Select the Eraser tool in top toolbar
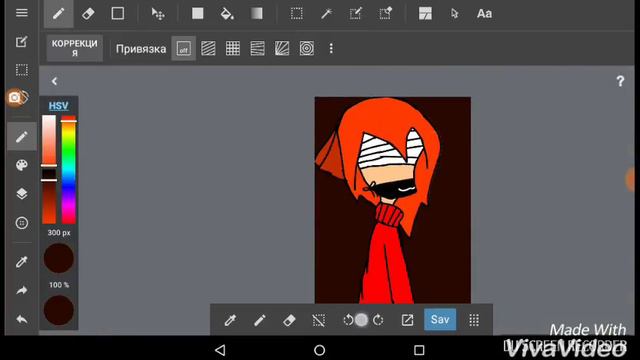This screenshot has height=360, width=640. pyautogui.click(x=88, y=13)
